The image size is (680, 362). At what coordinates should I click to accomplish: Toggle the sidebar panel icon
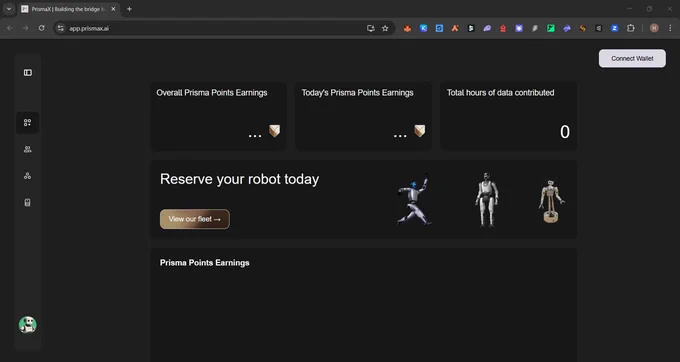coord(28,72)
